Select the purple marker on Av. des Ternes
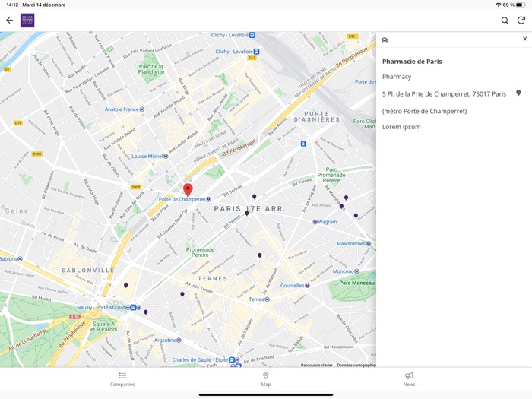Image resolution: width=532 pixels, height=399 pixels. 182,294
